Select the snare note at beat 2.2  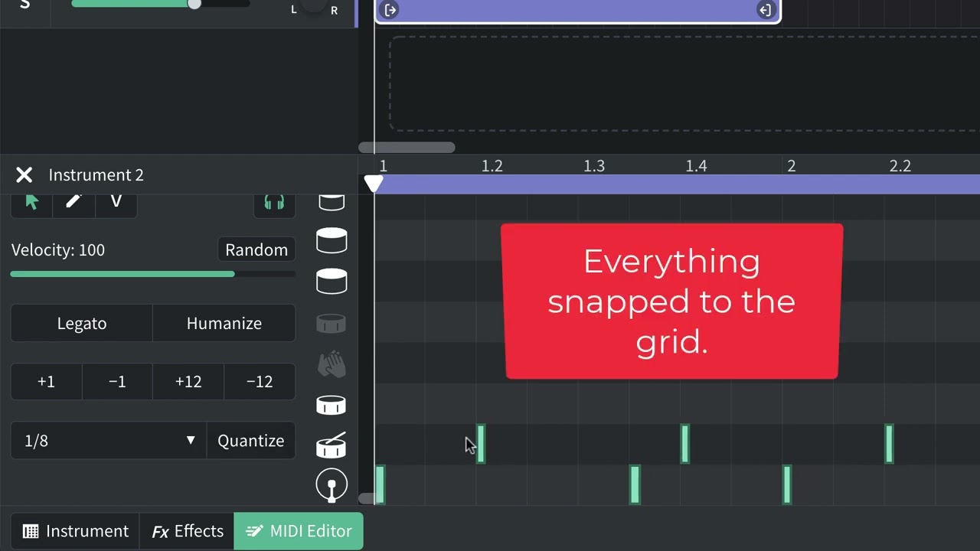click(x=889, y=444)
